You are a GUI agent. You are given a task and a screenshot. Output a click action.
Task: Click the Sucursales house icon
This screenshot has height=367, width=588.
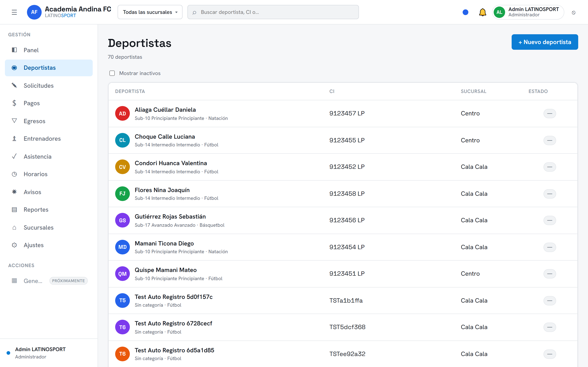pyautogui.click(x=14, y=227)
